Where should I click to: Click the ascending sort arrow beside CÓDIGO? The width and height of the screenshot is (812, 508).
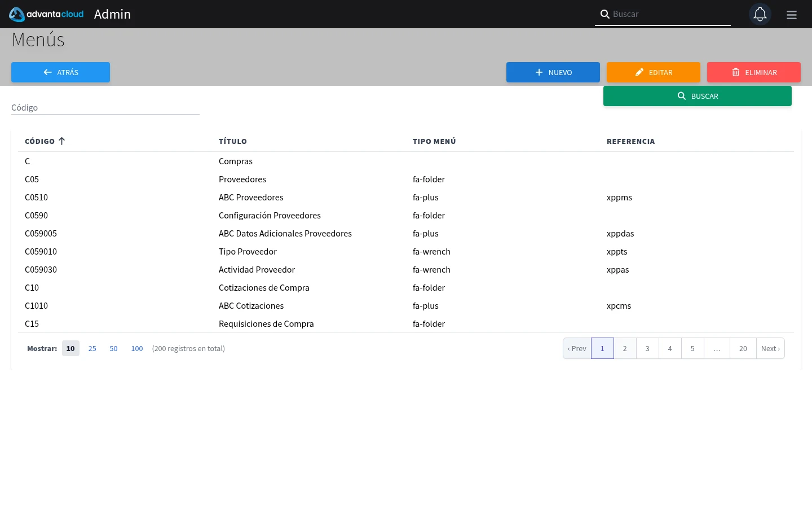61,141
